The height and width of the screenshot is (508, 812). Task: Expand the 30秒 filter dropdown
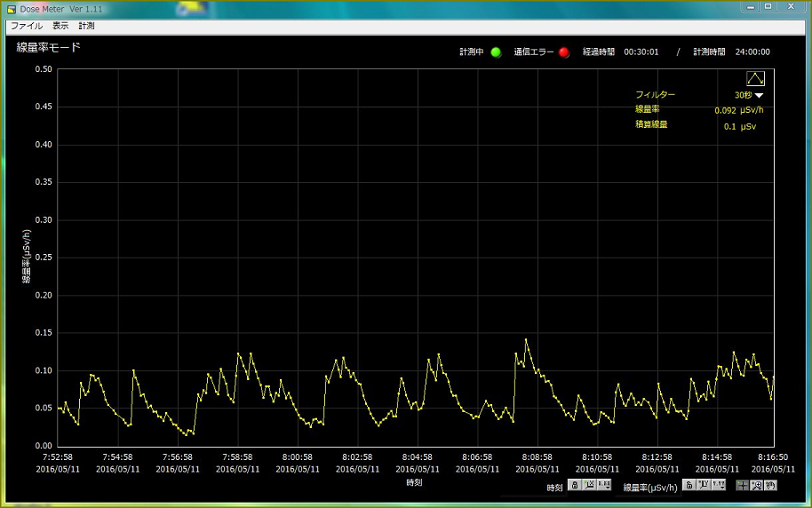tap(760, 95)
